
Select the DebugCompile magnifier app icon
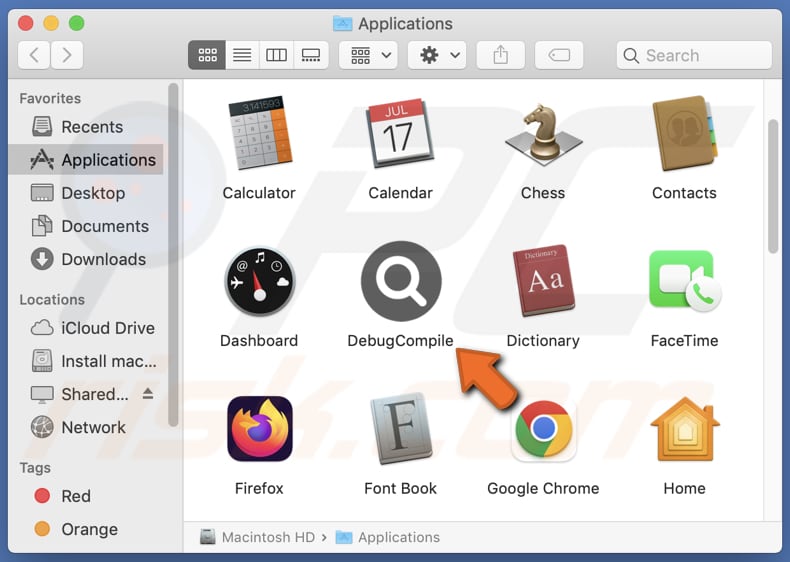[401, 281]
